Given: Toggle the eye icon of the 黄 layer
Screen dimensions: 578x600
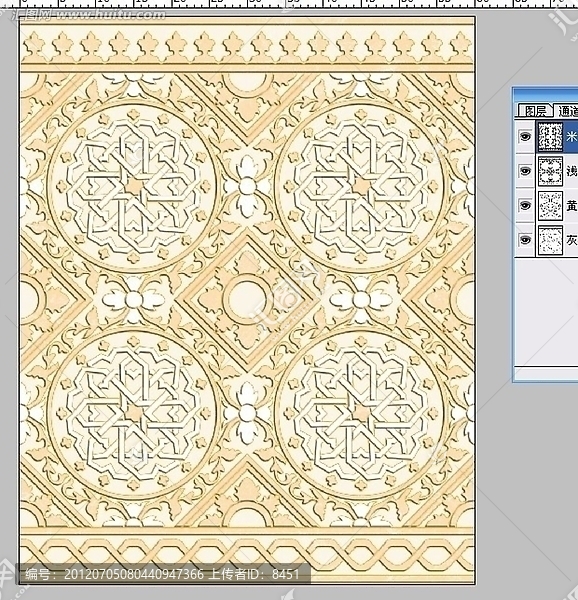Looking at the screenshot, I should pyautogui.click(x=525, y=205).
